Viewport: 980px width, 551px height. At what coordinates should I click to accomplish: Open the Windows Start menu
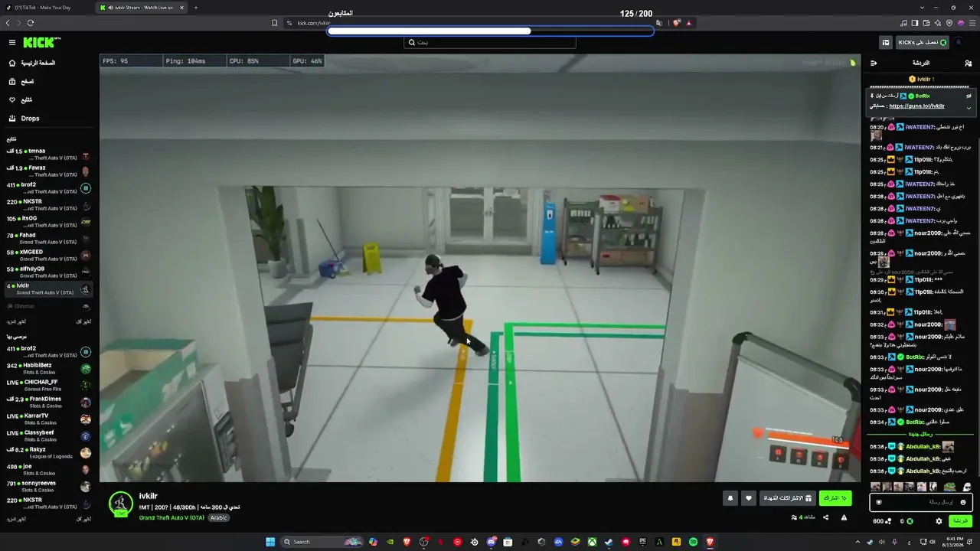(270, 542)
